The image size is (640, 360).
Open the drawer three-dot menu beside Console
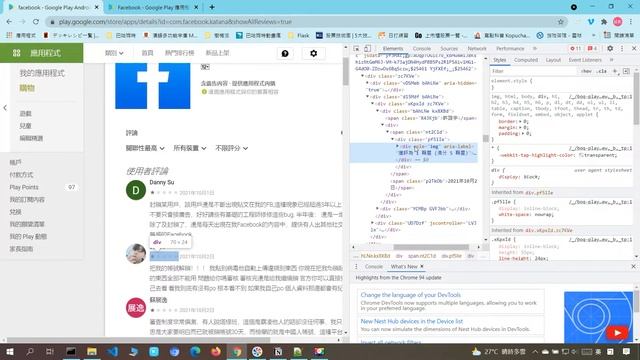click(356, 267)
